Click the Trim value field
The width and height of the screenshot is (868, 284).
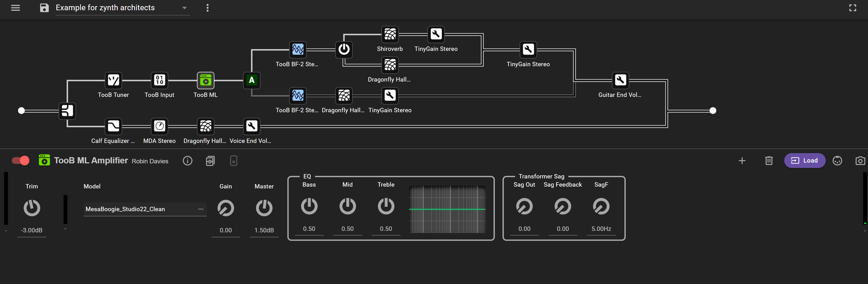32,230
